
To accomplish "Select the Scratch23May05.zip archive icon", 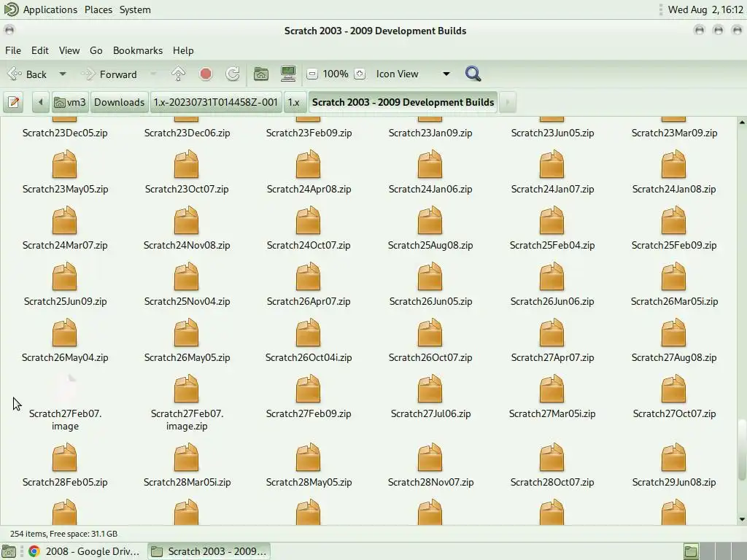I will point(64,164).
